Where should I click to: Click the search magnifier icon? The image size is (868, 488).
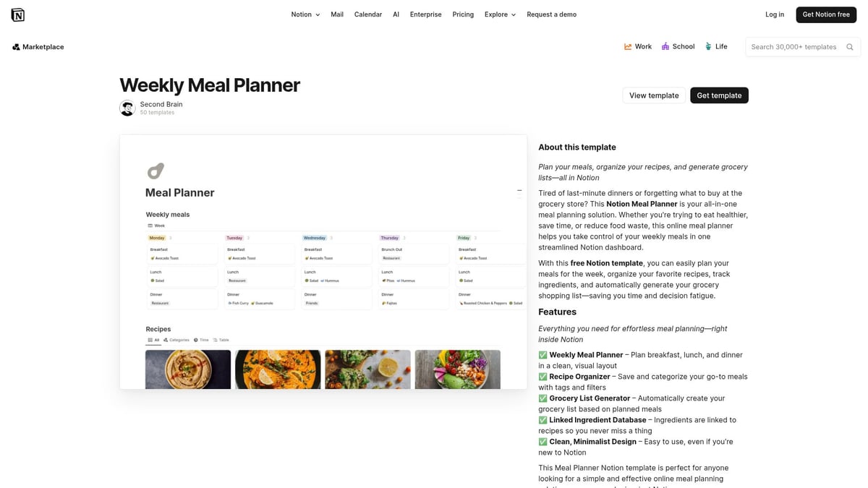coord(850,46)
